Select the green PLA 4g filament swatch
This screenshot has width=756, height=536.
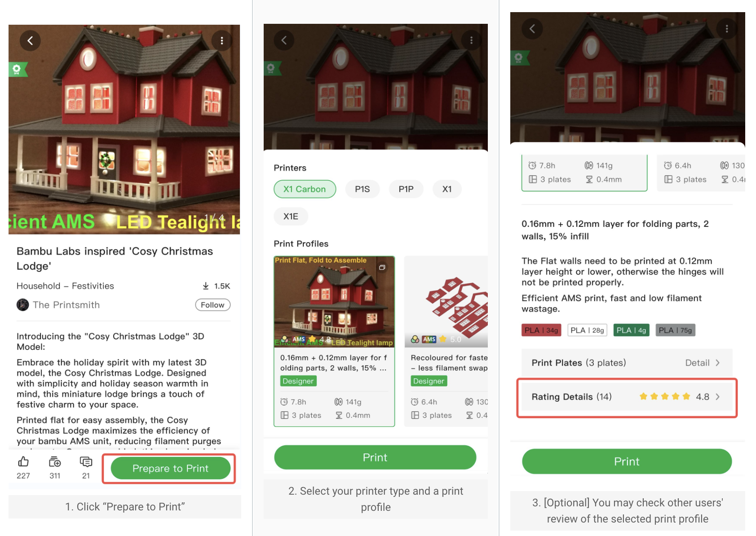coord(632,330)
